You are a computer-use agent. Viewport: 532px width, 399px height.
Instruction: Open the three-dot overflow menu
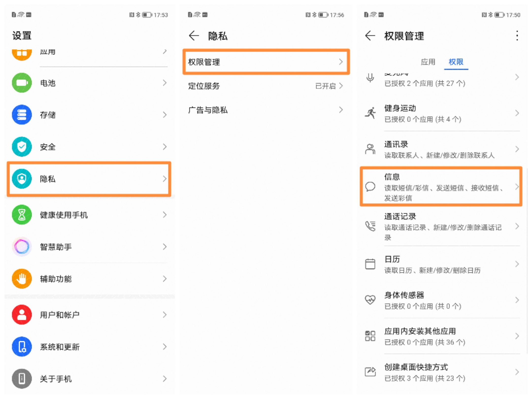tap(517, 36)
